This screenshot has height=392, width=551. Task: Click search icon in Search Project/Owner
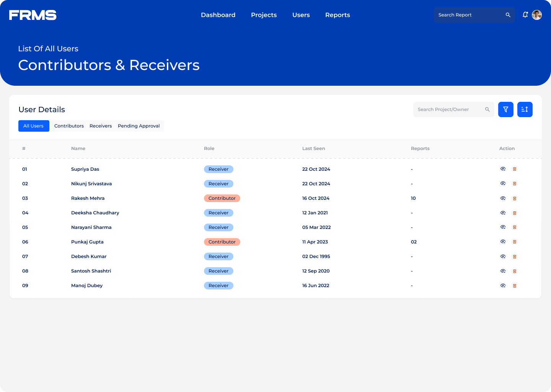pyautogui.click(x=487, y=109)
